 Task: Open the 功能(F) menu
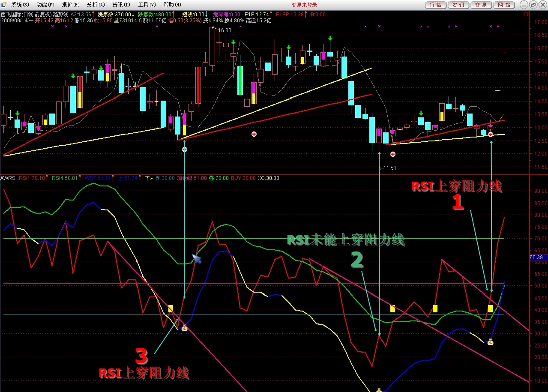45,5
